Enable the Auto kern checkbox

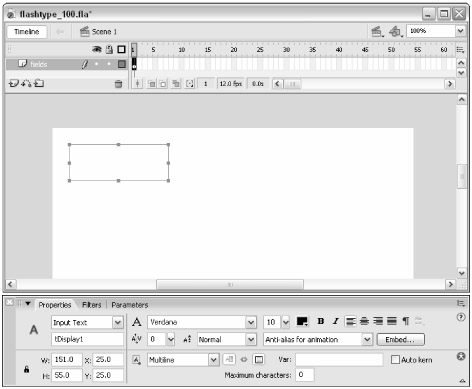[x=395, y=360]
